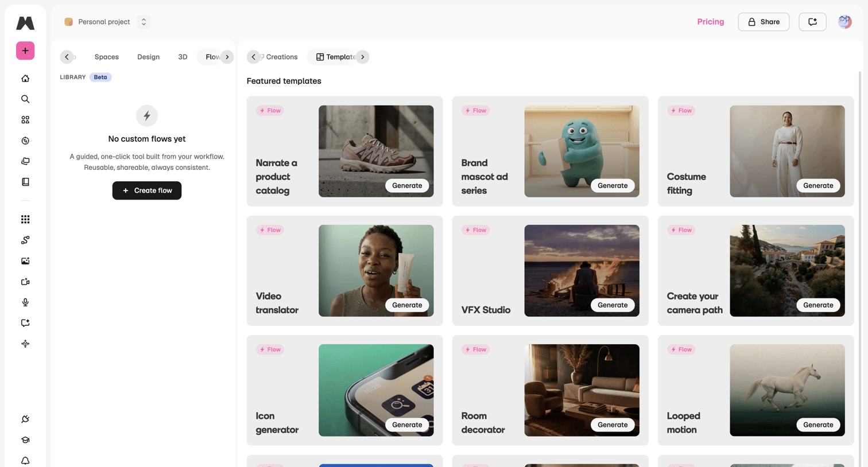
Task: Click the pink plus new-creation button
Action: [x=25, y=50]
